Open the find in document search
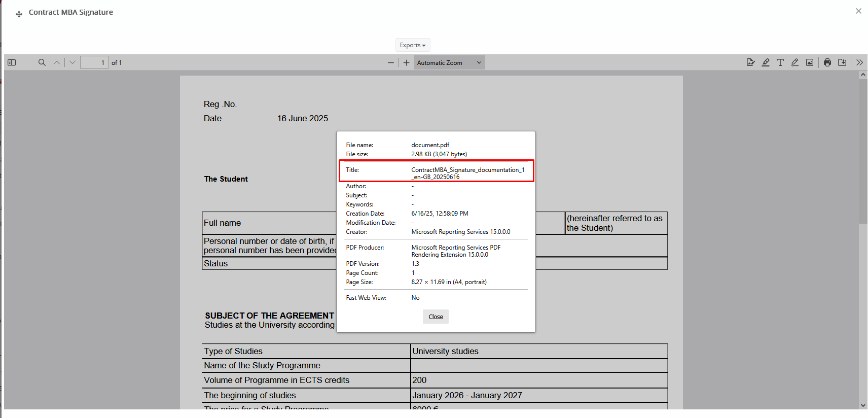 [x=42, y=62]
